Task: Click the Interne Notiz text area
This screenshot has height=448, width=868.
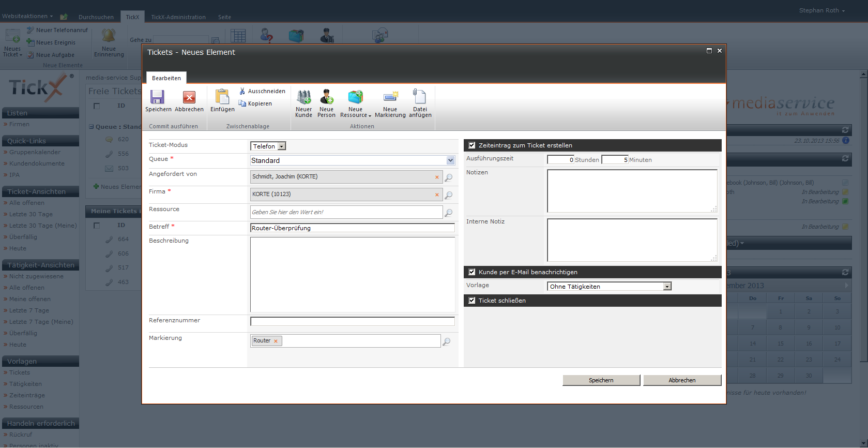Action: (632, 240)
